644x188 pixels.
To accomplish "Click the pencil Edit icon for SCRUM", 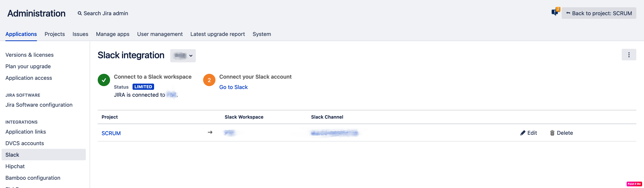I will coord(523,133).
